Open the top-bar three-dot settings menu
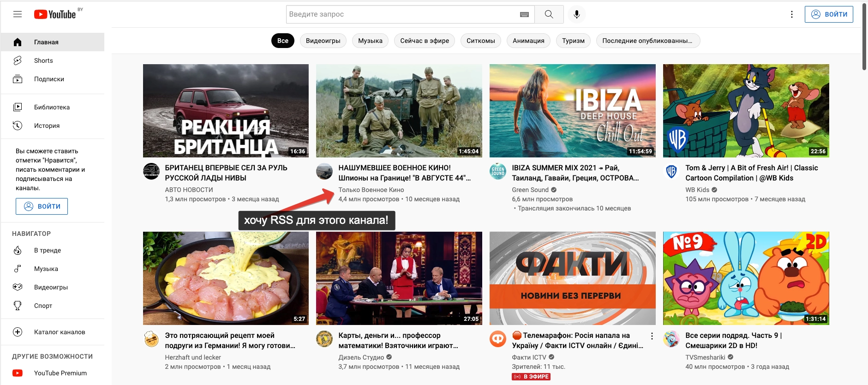 point(792,14)
